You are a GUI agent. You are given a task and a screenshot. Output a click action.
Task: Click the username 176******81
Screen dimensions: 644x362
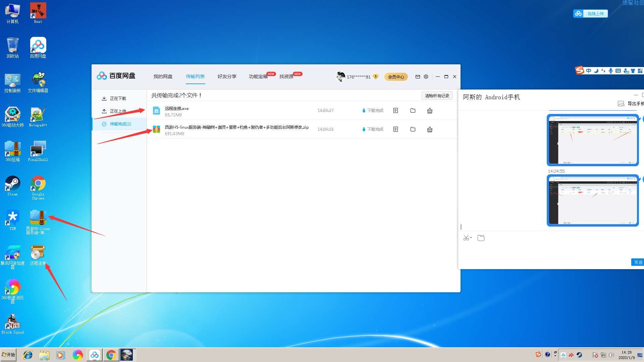click(x=359, y=77)
